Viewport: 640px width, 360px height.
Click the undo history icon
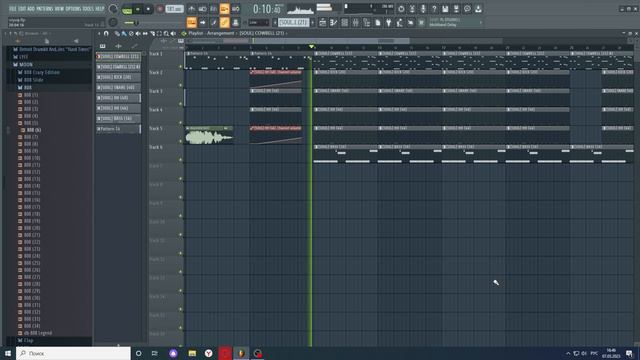401,9
